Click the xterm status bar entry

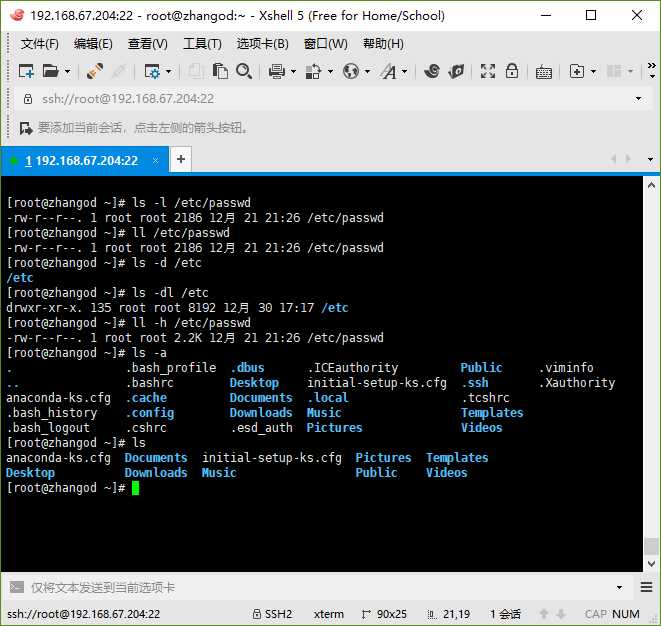(x=328, y=614)
